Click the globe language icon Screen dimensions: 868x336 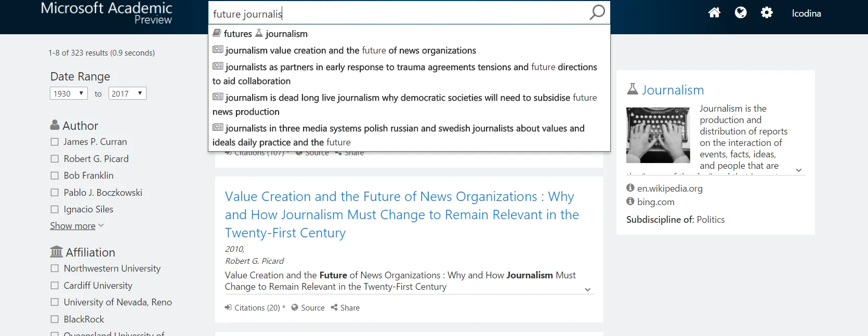[741, 12]
